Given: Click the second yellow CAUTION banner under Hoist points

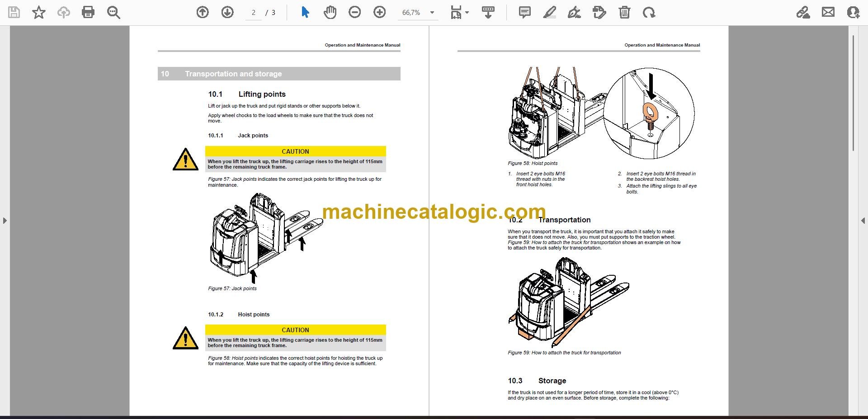Looking at the screenshot, I should coord(296,330).
